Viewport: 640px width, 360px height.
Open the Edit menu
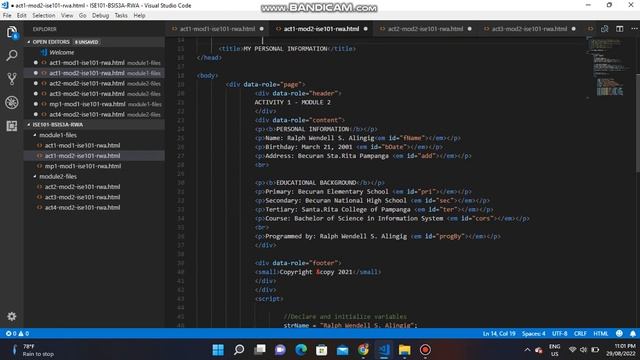point(22,16)
